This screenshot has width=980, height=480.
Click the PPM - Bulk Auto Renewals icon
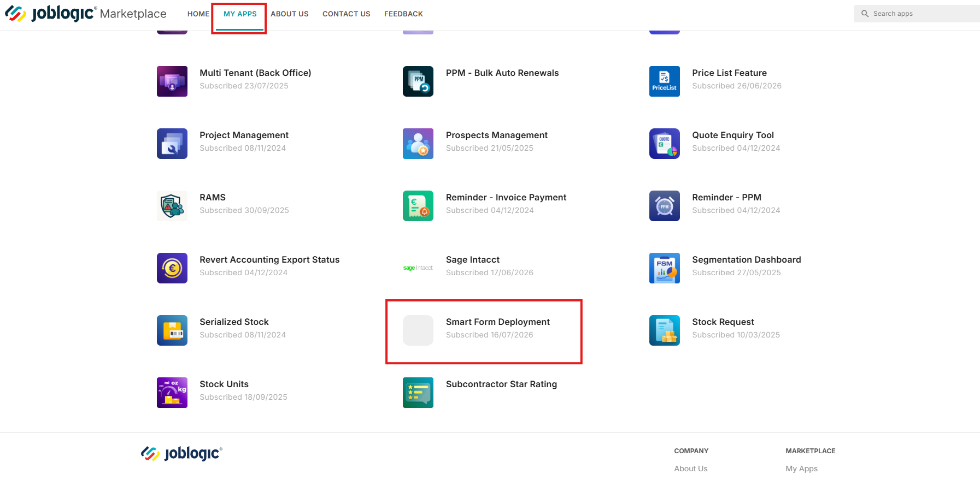coord(418,81)
